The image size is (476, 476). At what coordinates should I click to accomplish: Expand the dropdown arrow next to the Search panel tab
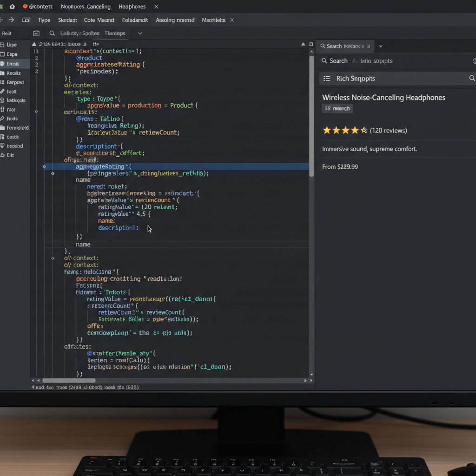pyautogui.click(x=380, y=46)
